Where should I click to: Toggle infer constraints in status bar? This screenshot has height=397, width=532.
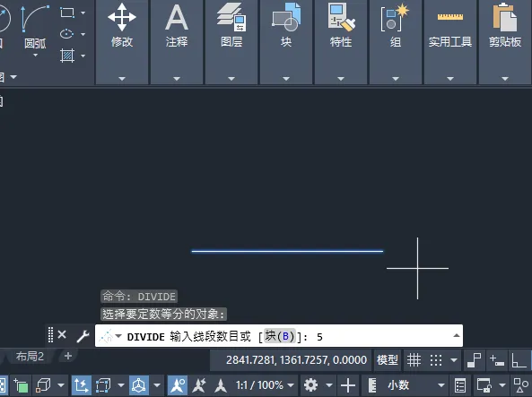[474, 360]
